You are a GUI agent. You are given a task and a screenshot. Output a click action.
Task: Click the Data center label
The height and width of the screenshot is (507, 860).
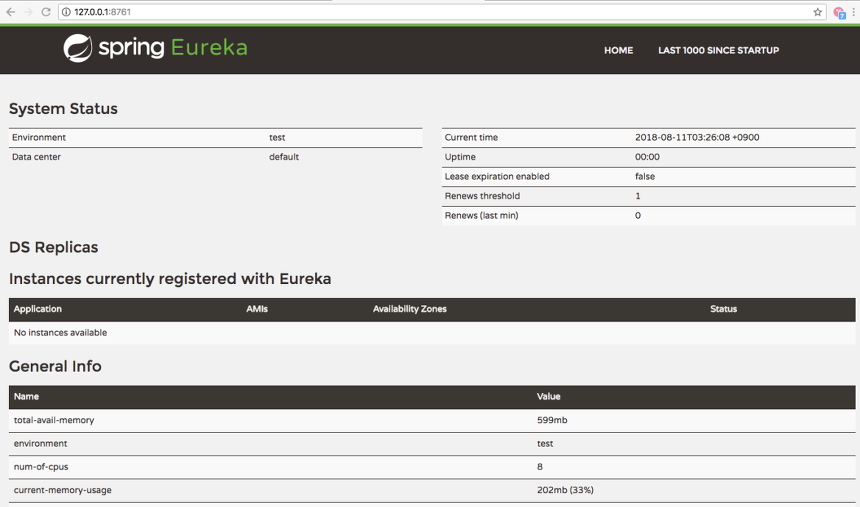click(x=36, y=157)
